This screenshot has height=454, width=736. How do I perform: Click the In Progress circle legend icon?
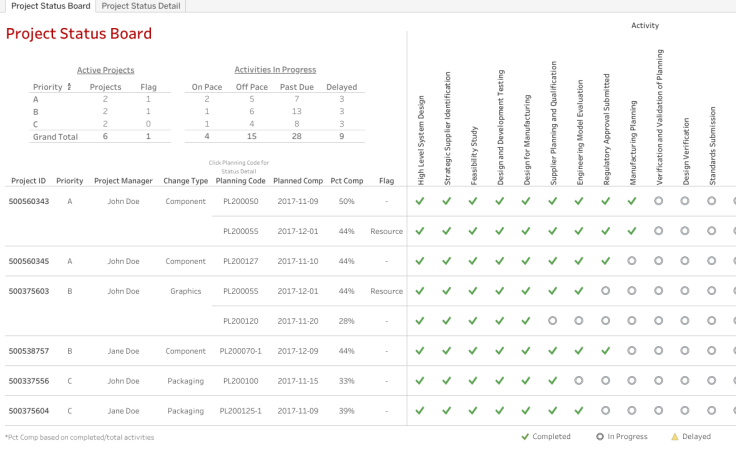[600, 437]
